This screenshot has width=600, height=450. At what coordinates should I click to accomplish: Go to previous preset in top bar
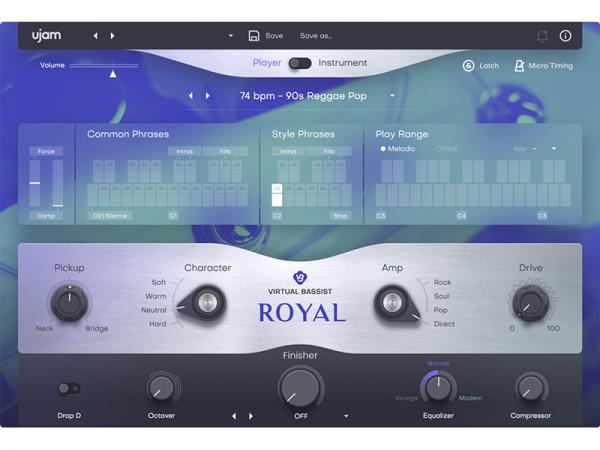click(x=95, y=36)
